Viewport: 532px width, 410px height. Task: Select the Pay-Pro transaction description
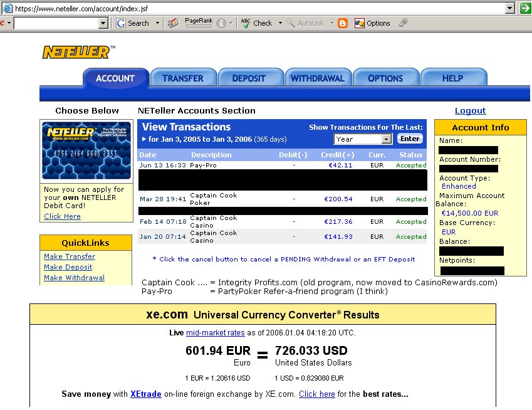pos(203,166)
